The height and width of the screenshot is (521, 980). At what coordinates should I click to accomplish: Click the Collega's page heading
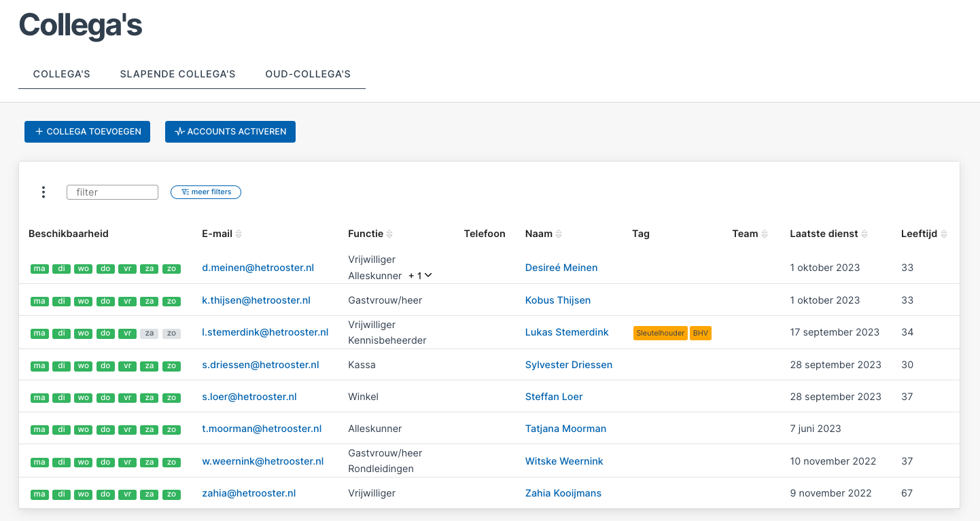[x=80, y=26]
